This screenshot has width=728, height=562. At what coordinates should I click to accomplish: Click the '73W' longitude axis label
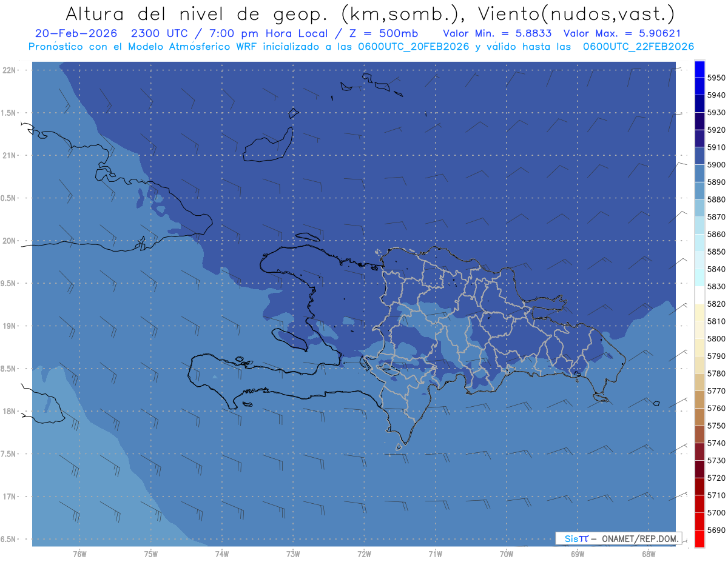click(x=293, y=554)
